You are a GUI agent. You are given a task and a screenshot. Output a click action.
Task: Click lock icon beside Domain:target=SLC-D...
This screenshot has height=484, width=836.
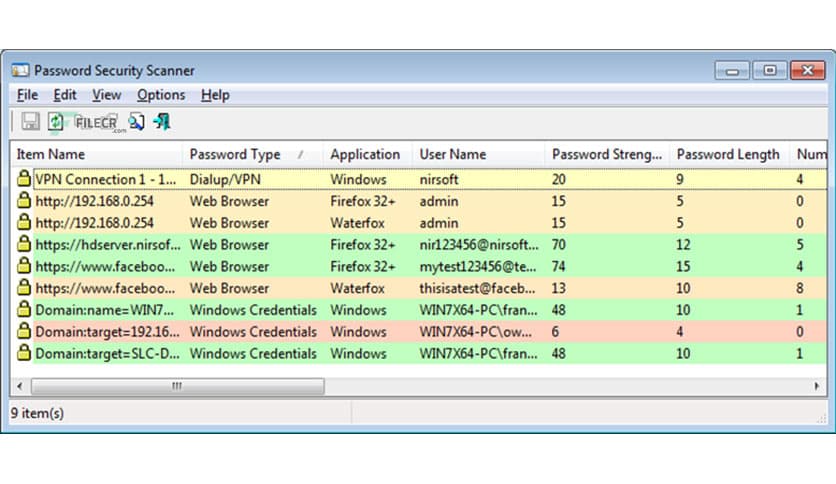pos(23,353)
